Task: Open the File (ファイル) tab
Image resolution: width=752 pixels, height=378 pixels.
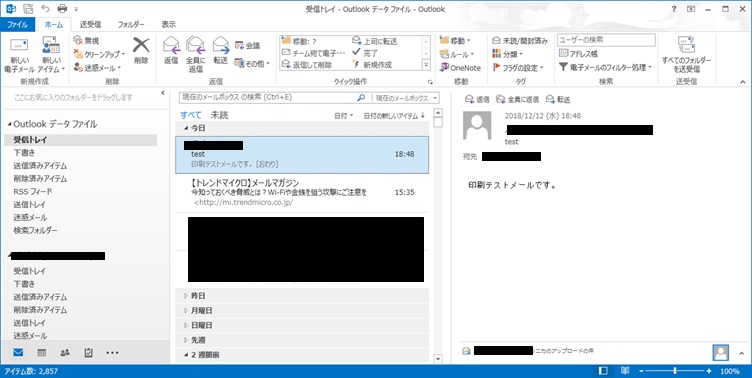Action: (18, 24)
